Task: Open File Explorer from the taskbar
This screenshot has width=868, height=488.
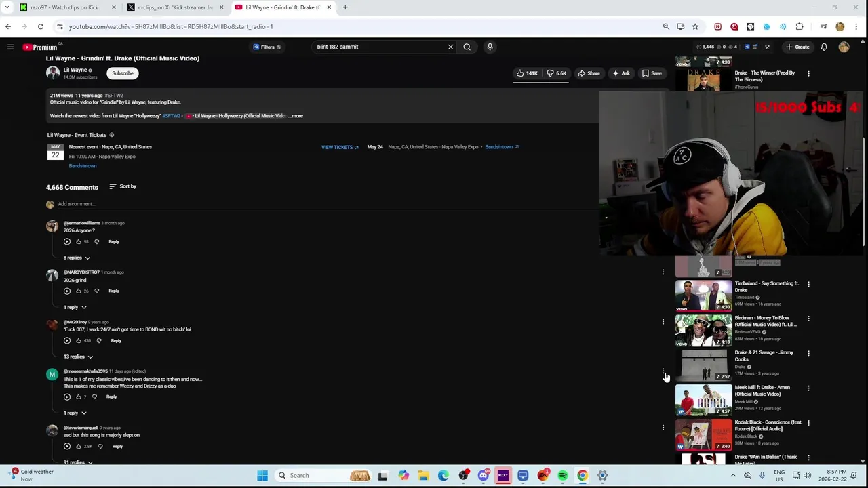Action: (x=423, y=476)
